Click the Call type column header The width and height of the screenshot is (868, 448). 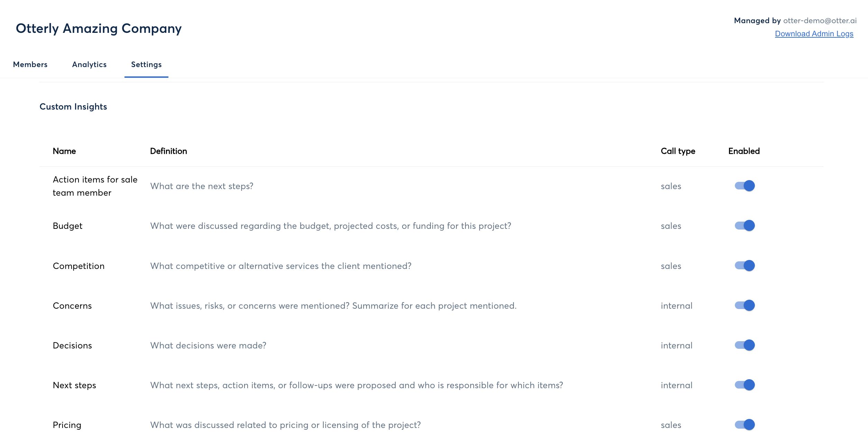[678, 151]
